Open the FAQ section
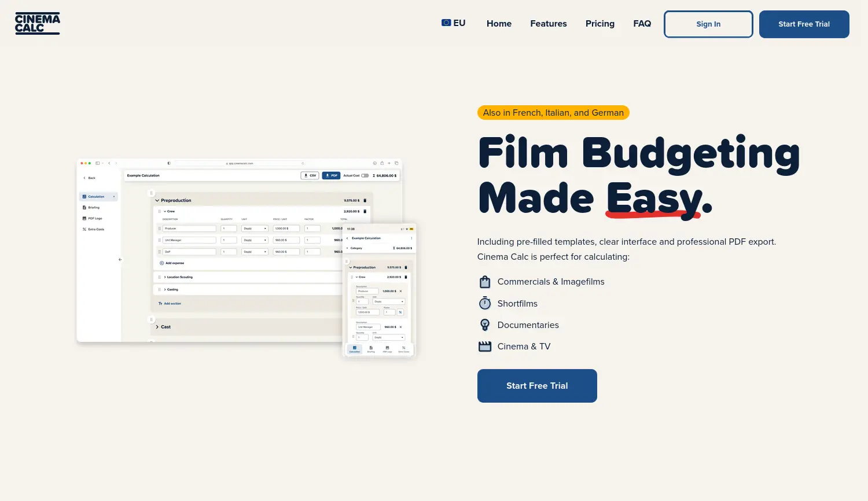868x501 pixels. (642, 24)
